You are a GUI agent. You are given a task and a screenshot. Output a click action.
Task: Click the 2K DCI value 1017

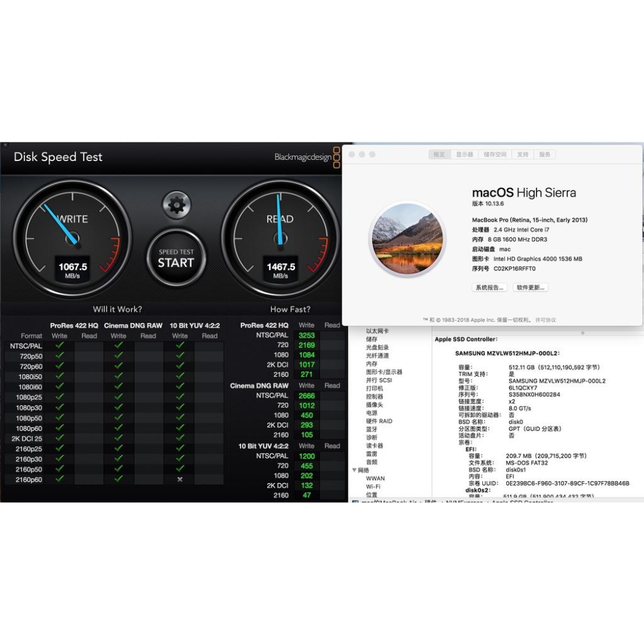(x=307, y=365)
